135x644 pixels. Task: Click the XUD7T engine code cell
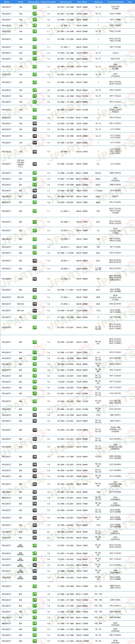pos(115,196)
